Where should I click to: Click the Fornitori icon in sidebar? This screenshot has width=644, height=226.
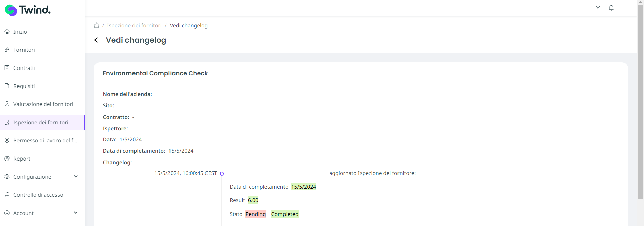tap(7, 50)
